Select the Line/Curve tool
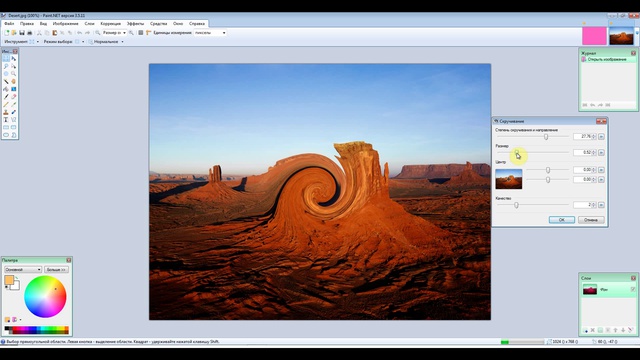This screenshot has height=360, width=640. click(13, 120)
